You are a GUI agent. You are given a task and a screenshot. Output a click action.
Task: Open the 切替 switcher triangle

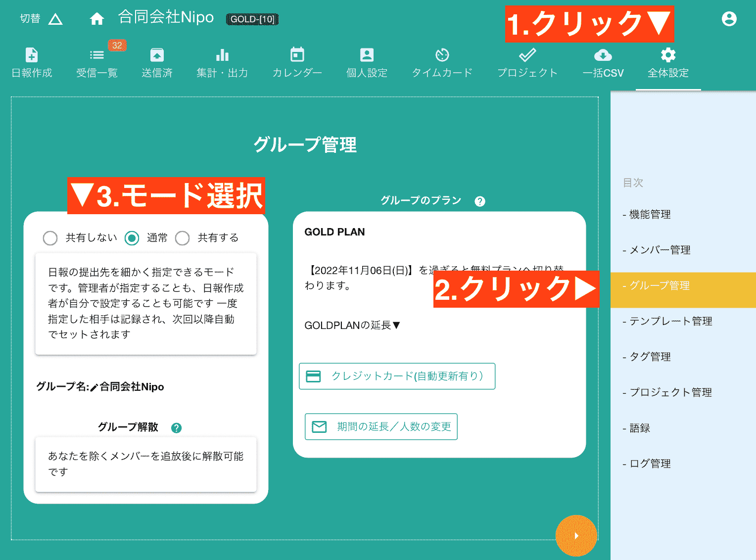point(56,18)
